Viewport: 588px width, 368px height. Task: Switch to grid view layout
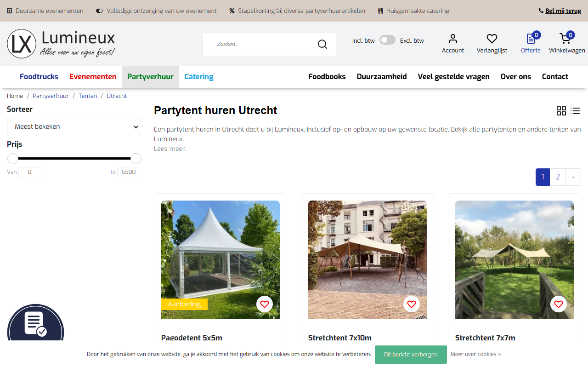(x=561, y=111)
